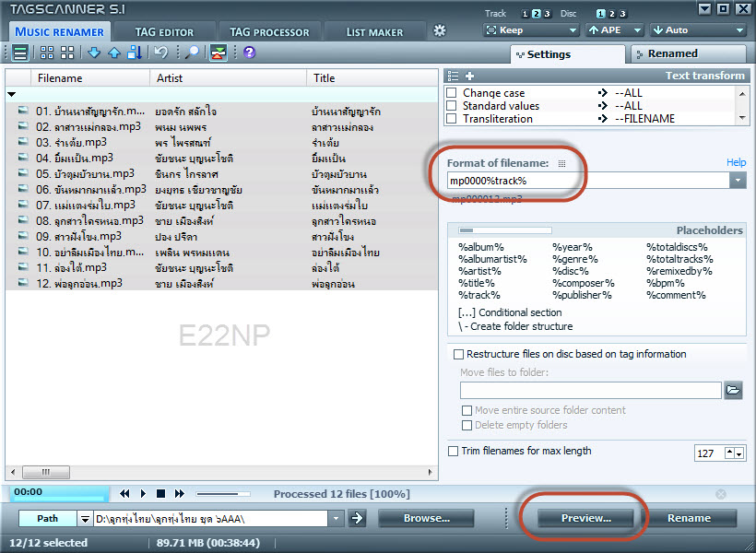Check Delete empty folders option
The width and height of the screenshot is (756, 553).
[x=467, y=425]
